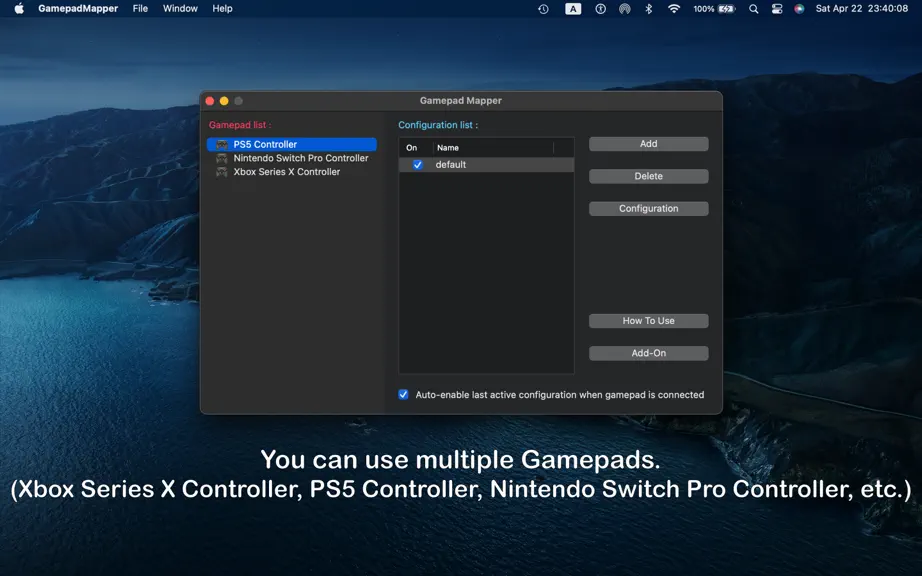Click the How To Use button

[x=649, y=321]
